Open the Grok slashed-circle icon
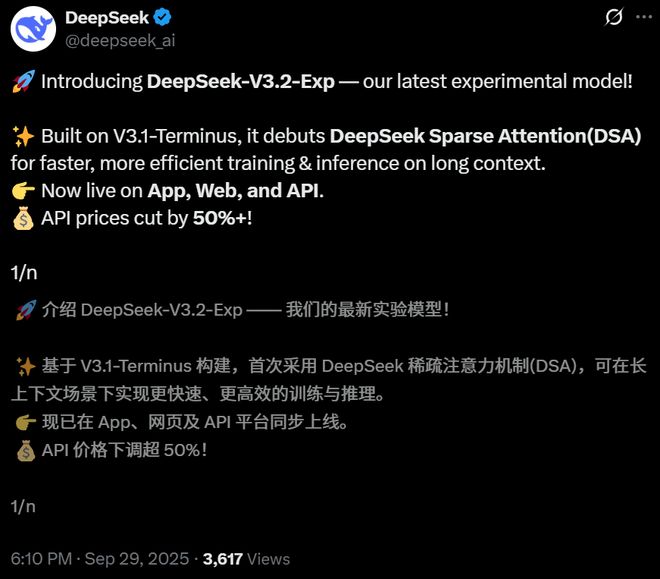 tap(614, 17)
